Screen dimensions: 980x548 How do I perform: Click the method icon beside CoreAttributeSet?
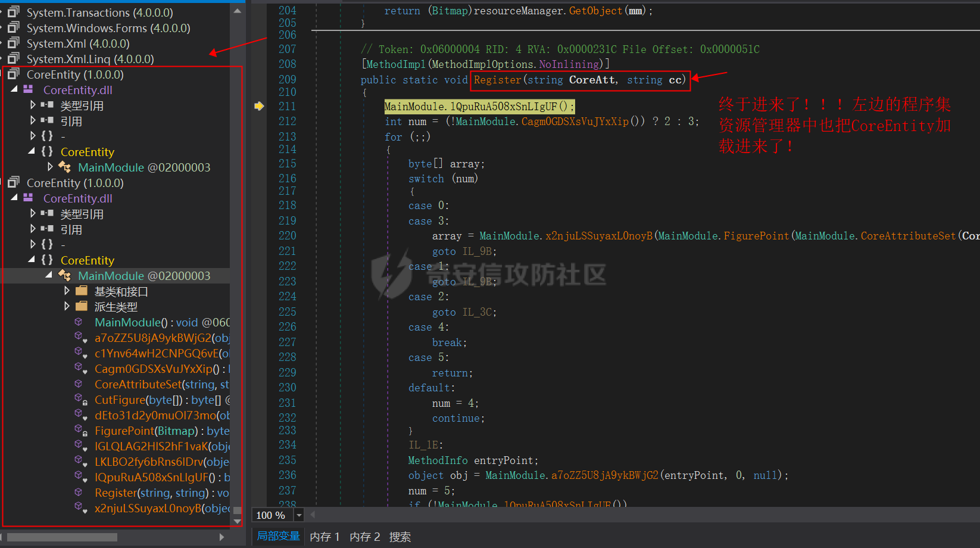pos(78,384)
